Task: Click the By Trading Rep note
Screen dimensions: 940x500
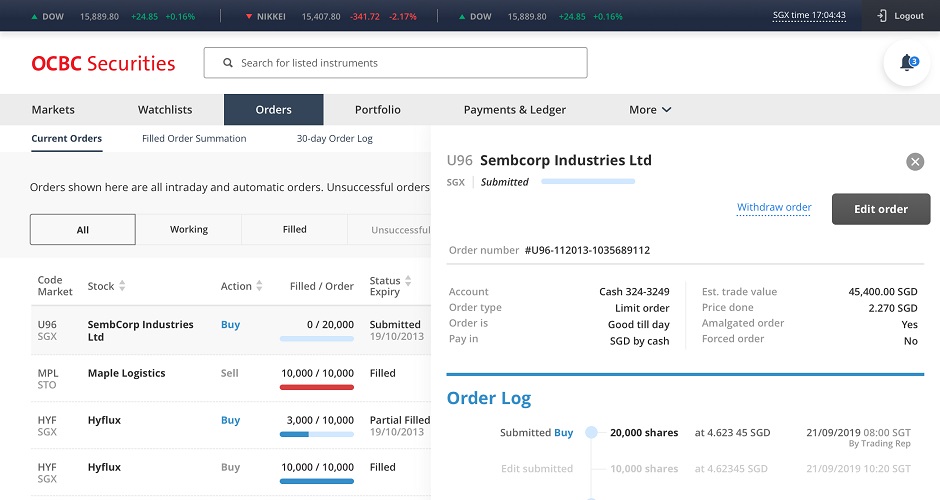Action: pyautogui.click(x=879, y=444)
